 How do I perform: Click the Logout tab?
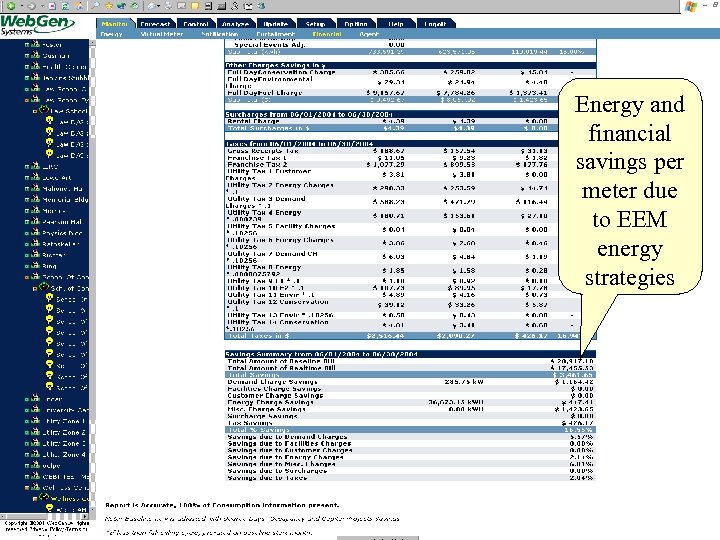pyautogui.click(x=435, y=24)
